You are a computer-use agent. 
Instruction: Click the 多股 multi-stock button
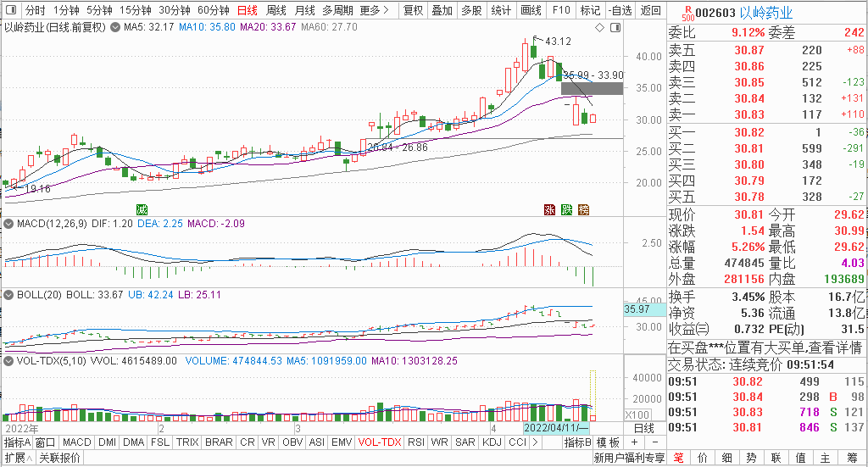click(x=471, y=10)
